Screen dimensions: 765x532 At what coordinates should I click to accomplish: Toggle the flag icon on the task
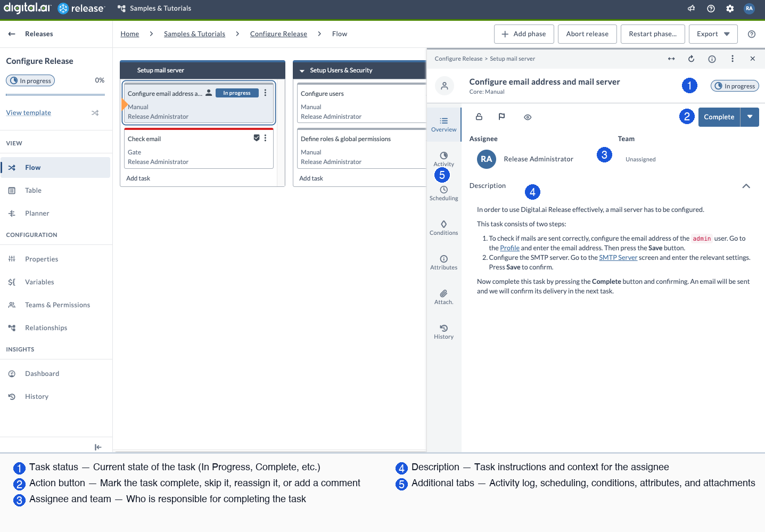pyautogui.click(x=501, y=117)
